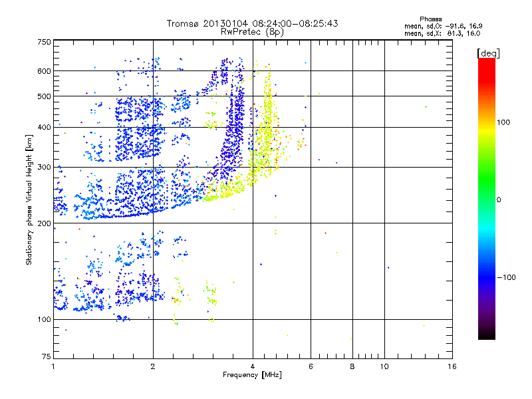Click the plot title "Tromsø 20130104 08:24:00-08:25:43"
532x399 pixels.
(252, 23)
